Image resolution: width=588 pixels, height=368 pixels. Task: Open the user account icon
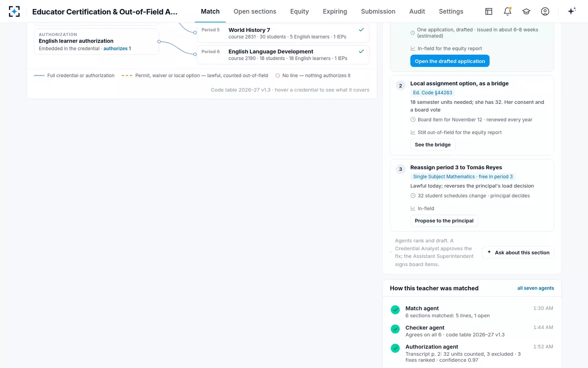[545, 11]
